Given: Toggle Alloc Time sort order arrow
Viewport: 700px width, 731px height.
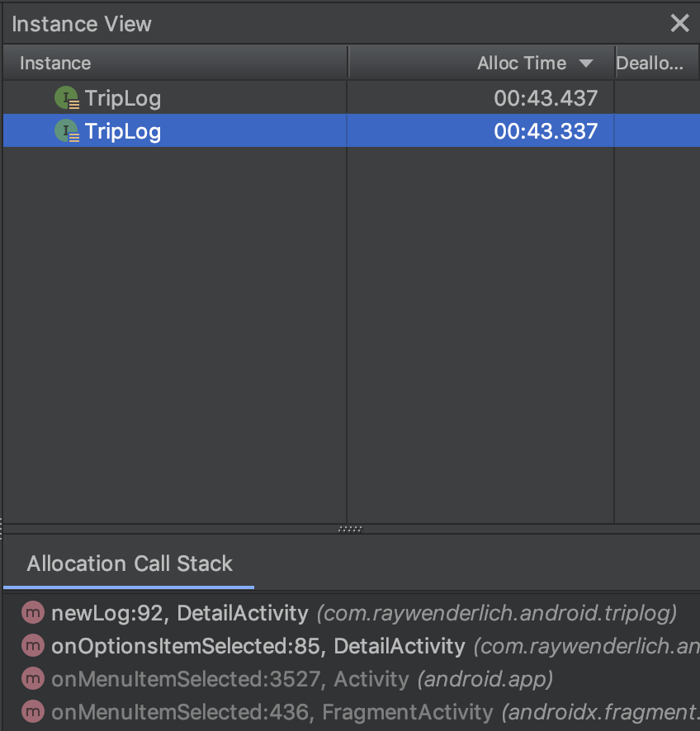Looking at the screenshot, I should [586, 64].
